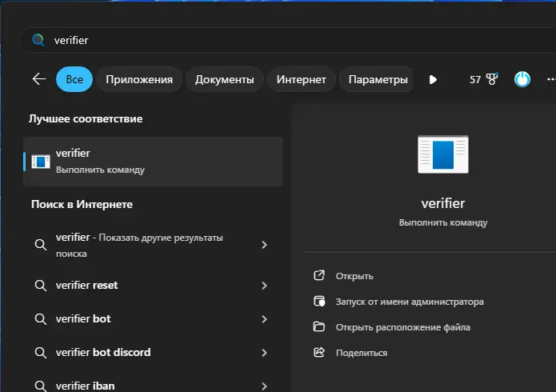The image size is (556, 392).
Task: Click the search magnifier in the search box
Action: tap(38, 40)
